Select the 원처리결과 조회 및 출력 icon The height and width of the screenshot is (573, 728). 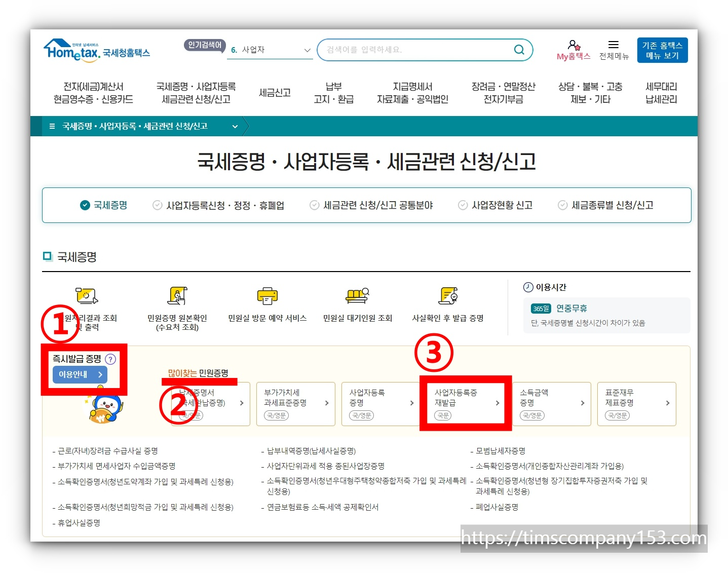[x=86, y=296]
